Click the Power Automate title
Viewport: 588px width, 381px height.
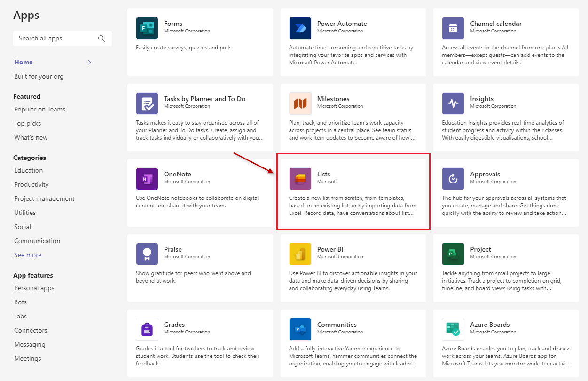tap(342, 24)
